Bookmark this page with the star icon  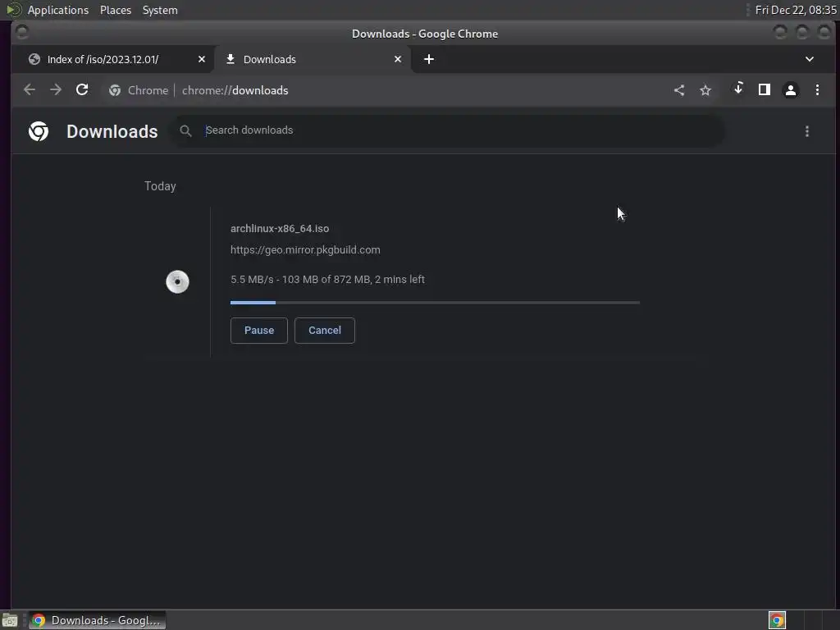coord(705,90)
